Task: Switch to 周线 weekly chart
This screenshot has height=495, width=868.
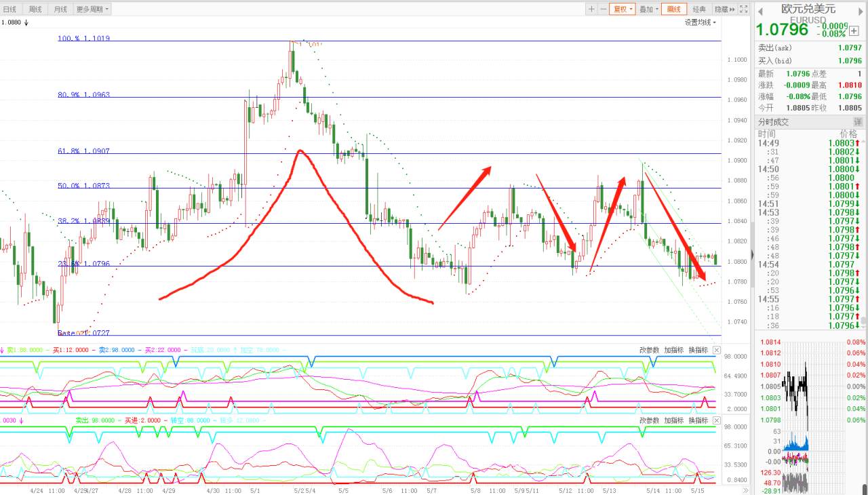Action: [x=35, y=9]
